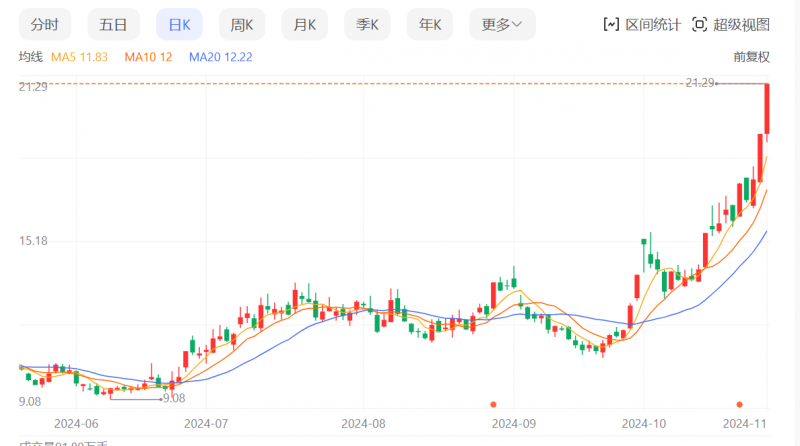The width and height of the screenshot is (800, 446).
Task: Toggle the MA20 12.22 moving average line
Action: pyautogui.click(x=220, y=57)
